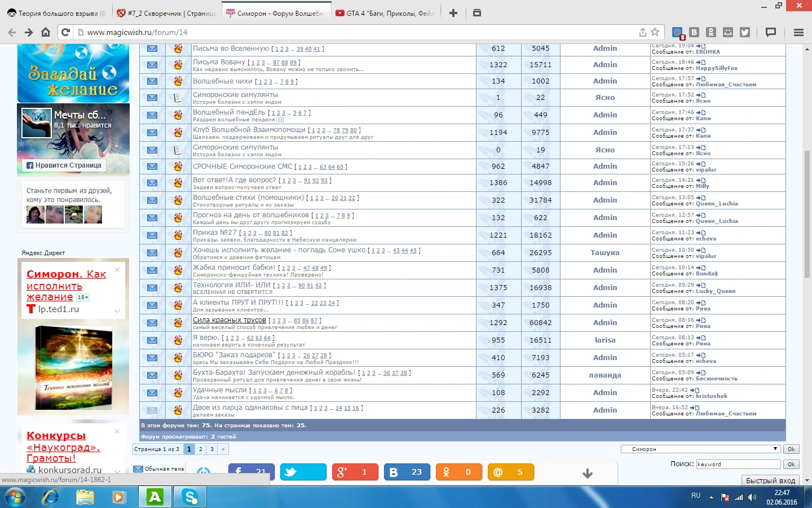Share the page via the address bar share icon

(x=642, y=32)
